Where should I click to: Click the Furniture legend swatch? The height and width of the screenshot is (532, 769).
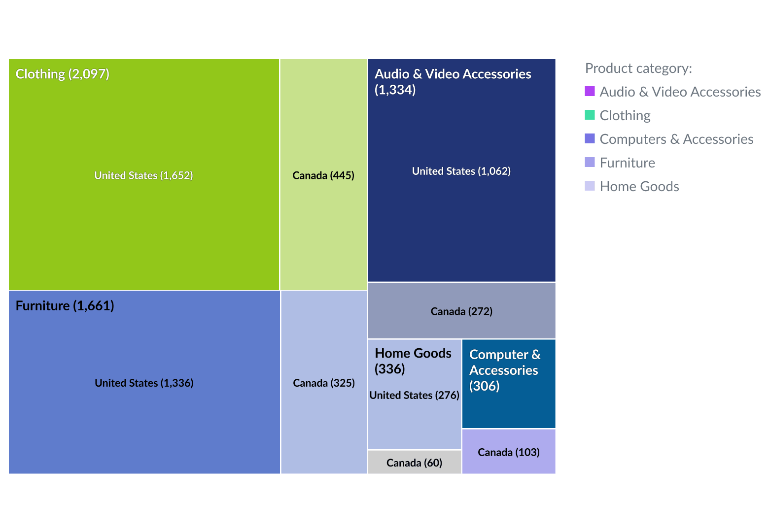pyautogui.click(x=590, y=162)
